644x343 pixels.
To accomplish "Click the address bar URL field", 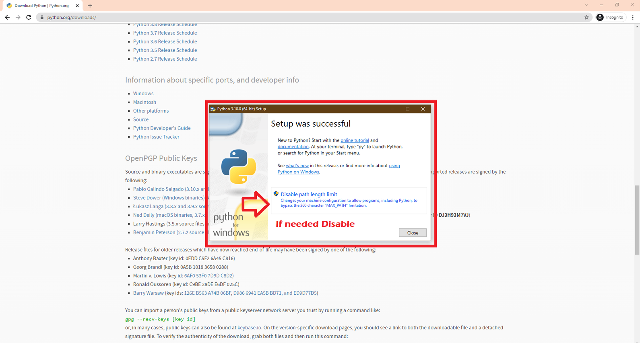I will (x=282, y=17).
